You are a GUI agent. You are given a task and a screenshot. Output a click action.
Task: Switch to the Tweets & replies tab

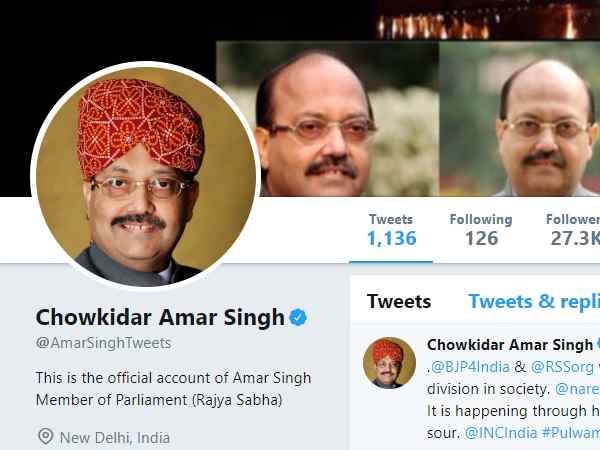(x=534, y=302)
